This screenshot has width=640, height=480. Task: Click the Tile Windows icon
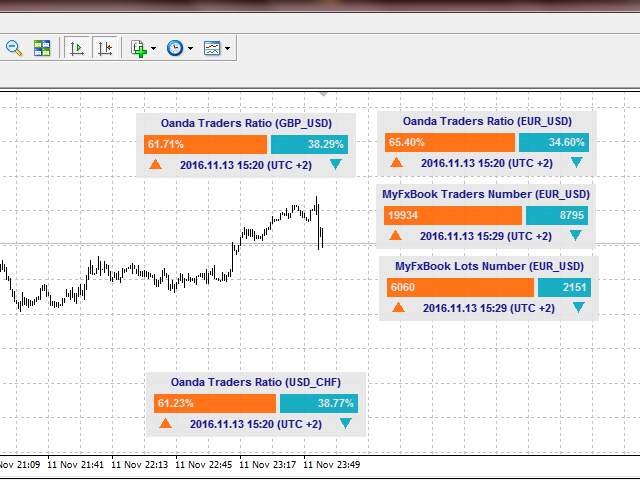pyautogui.click(x=42, y=48)
